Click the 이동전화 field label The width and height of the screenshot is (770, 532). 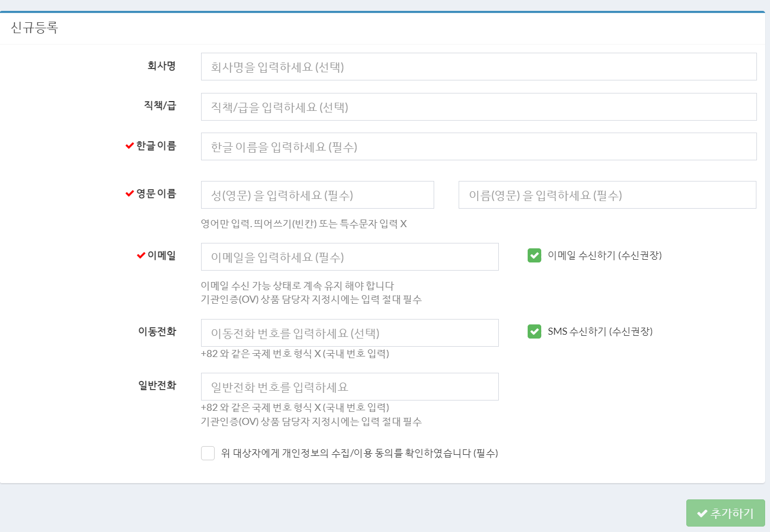coord(157,331)
